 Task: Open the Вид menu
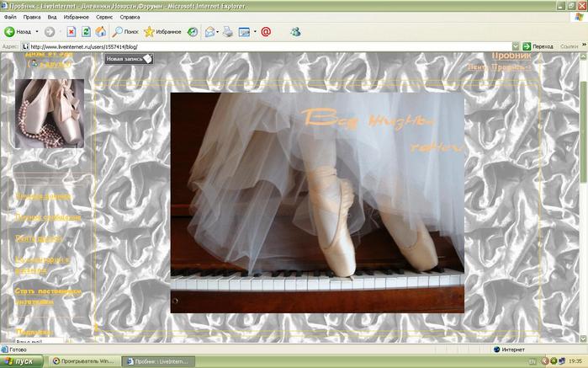(x=52, y=18)
